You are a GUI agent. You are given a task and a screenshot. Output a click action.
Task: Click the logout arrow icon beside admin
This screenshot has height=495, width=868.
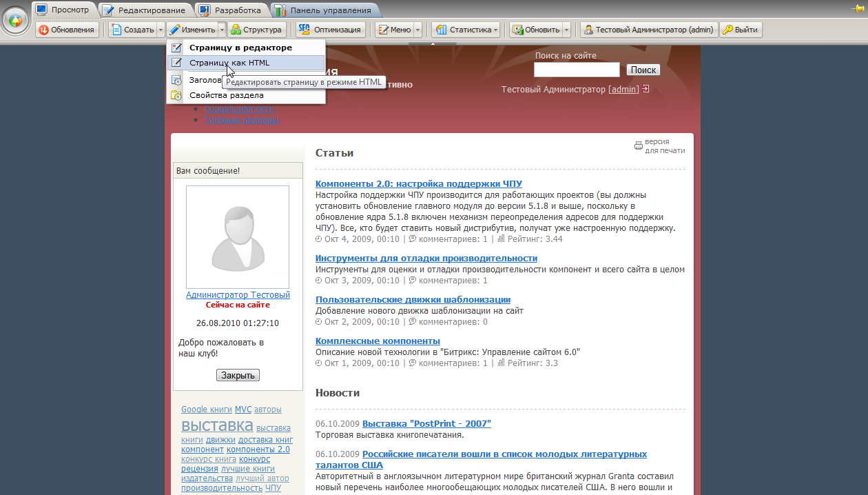point(645,89)
